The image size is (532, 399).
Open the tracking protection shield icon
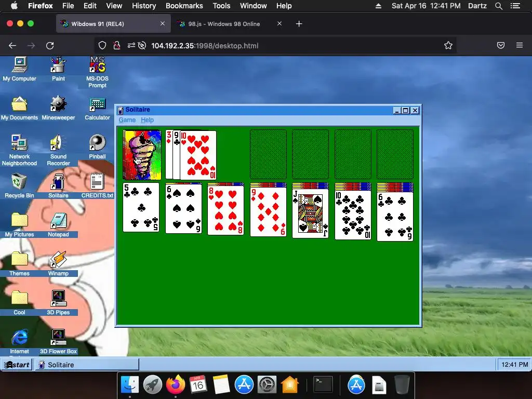coord(102,46)
